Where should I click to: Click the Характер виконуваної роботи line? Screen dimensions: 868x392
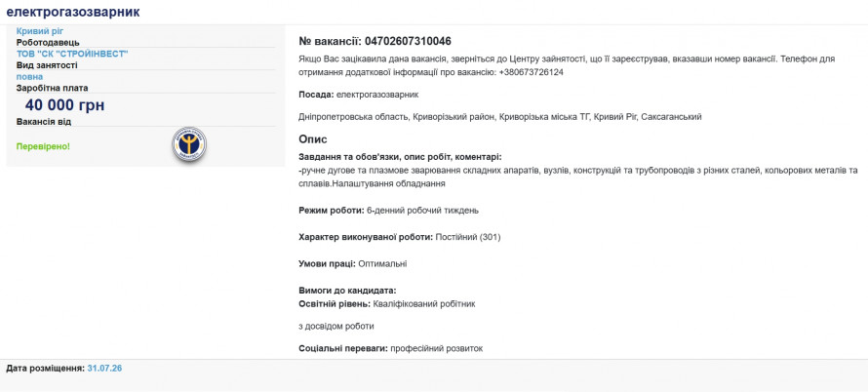[400, 237]
